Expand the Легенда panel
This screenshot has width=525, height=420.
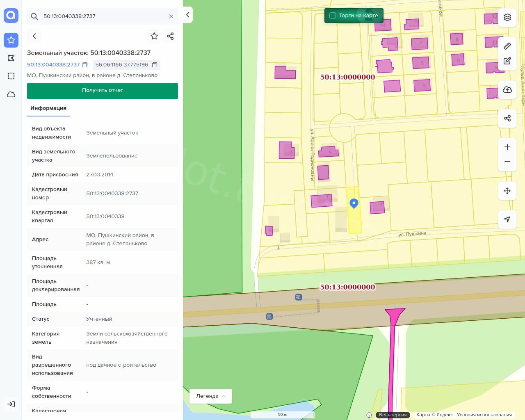pos(211,396)
